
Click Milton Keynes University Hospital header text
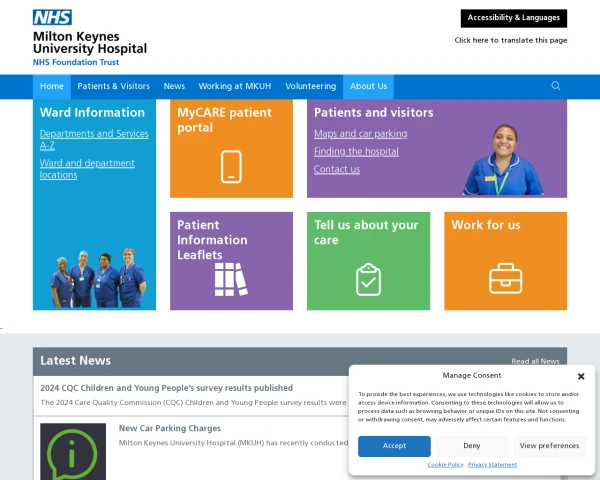pos(90,42)
